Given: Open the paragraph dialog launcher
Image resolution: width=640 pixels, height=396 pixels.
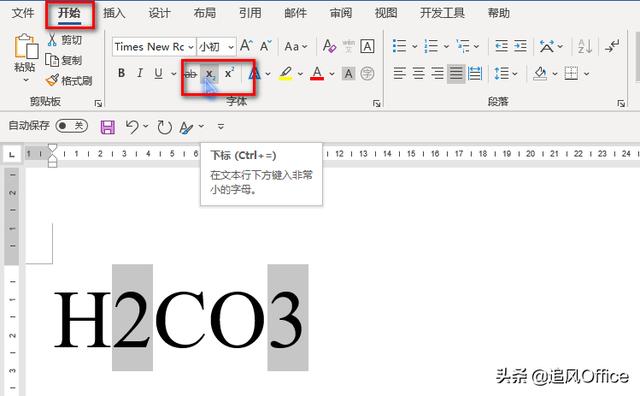Looking at the screenshot, I should pyautogui.click(x=621, y=104).
